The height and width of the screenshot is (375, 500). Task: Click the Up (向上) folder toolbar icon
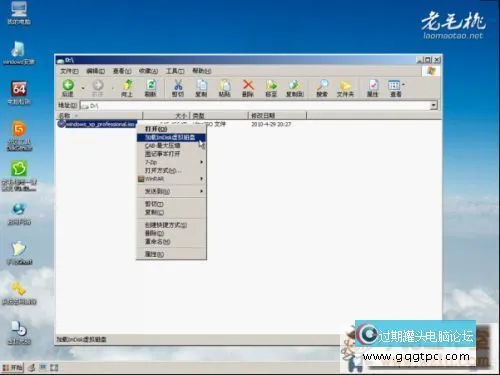[127, 85]
